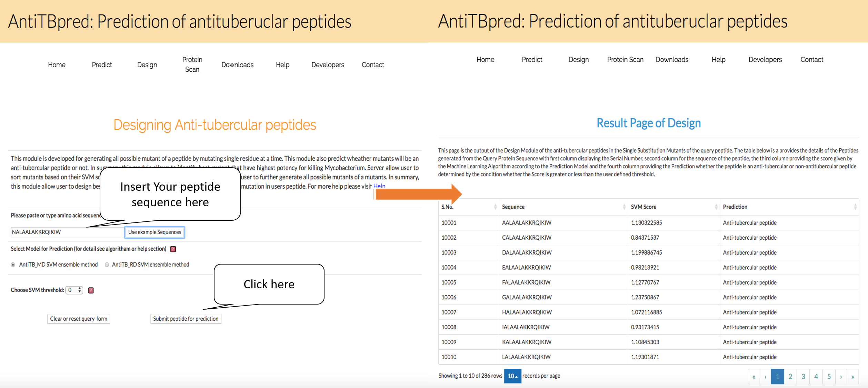Sort table by S.No. column arrows
The width and height of the screenshot is (868, 388).
(x=495, y=207)
